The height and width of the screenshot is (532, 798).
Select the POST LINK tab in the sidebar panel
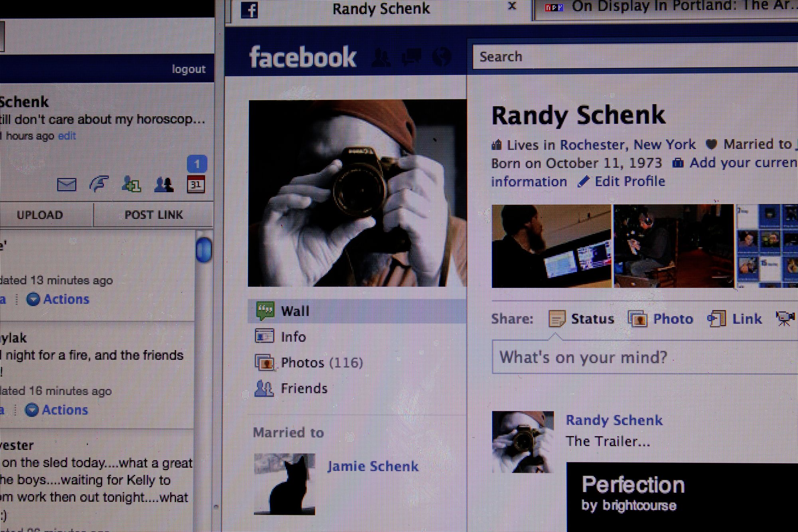(154, 215)
